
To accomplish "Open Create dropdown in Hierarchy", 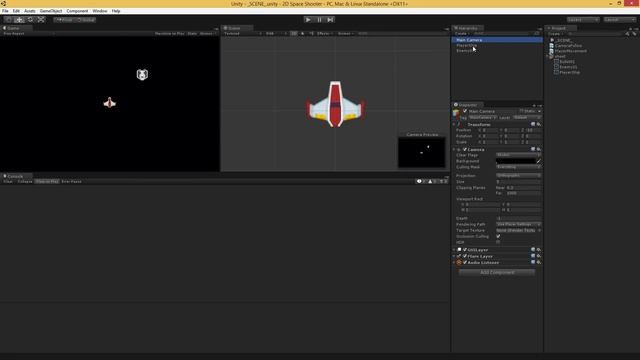I will click(462, 33).
